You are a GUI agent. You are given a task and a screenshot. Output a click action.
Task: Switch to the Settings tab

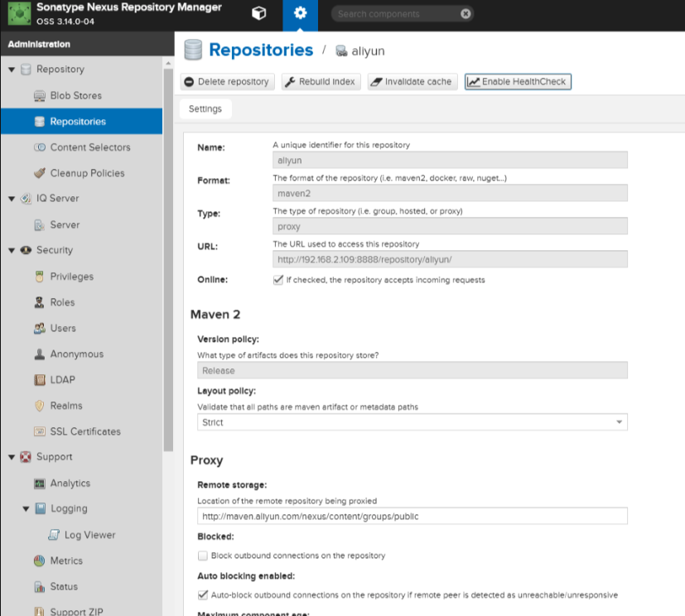tap(205, 108)
